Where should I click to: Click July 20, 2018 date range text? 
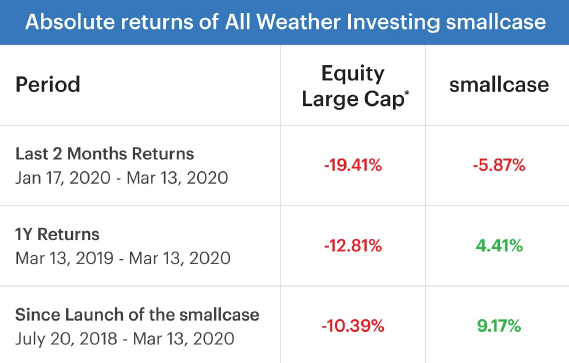tap(124, 339)
